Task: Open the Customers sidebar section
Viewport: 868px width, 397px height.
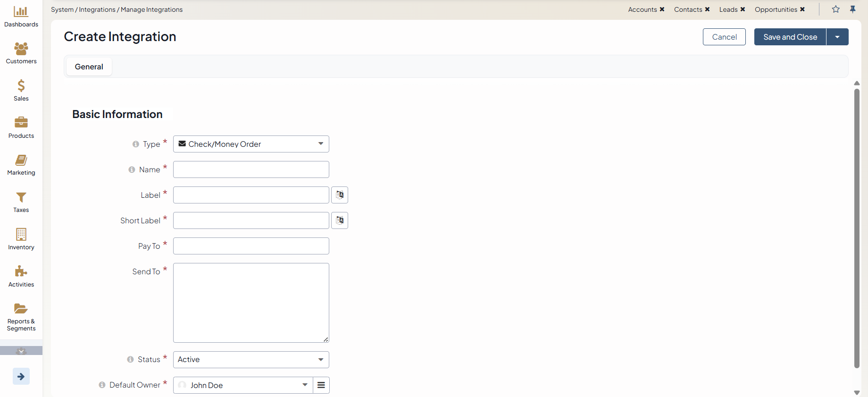Action: pyautogui.click(x=21, y=53)
